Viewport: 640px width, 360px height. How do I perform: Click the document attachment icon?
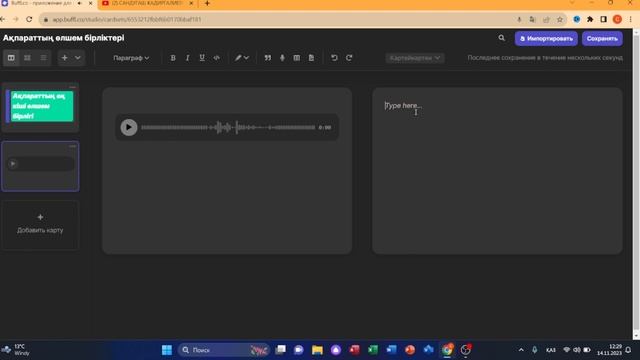point(311,58)
